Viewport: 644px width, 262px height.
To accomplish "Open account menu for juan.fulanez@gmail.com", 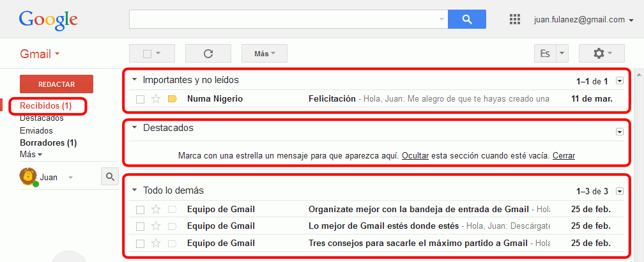I will [x=584, y=19].
